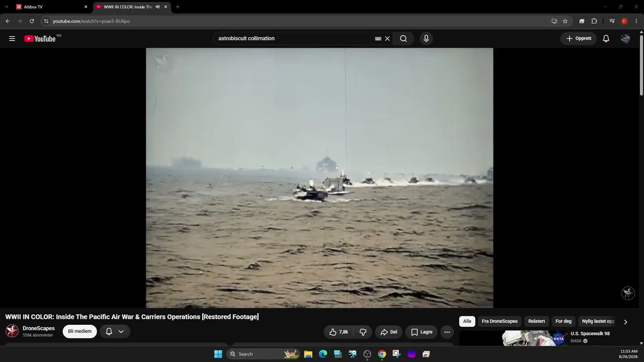Clear the search query with the X

(x=387, y=39)
